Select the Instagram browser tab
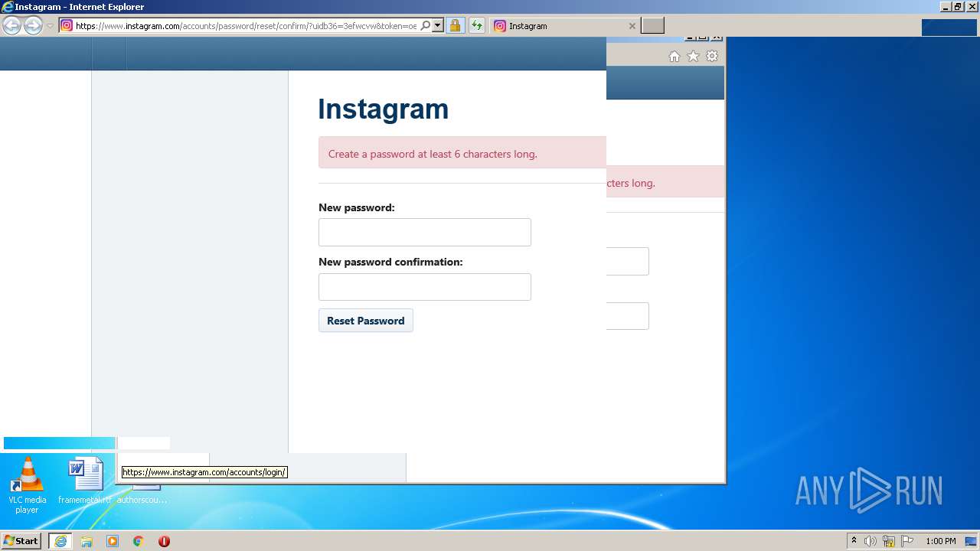 click(564, 25)
